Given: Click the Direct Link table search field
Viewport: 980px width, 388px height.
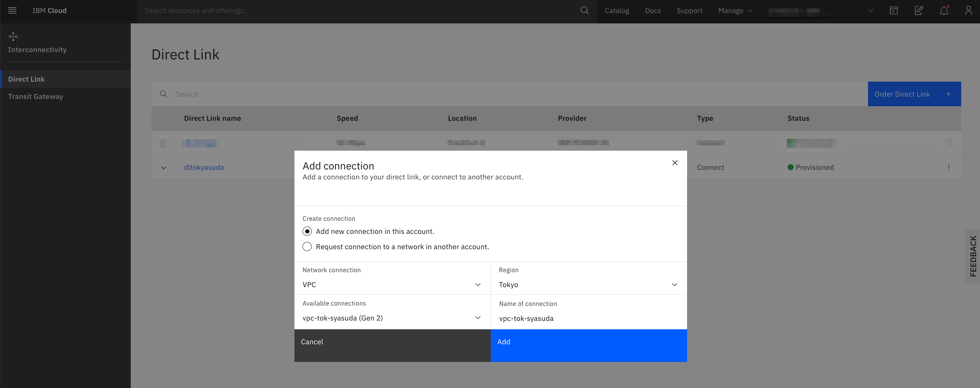Looking at the screenshot, I should point(510,94).
